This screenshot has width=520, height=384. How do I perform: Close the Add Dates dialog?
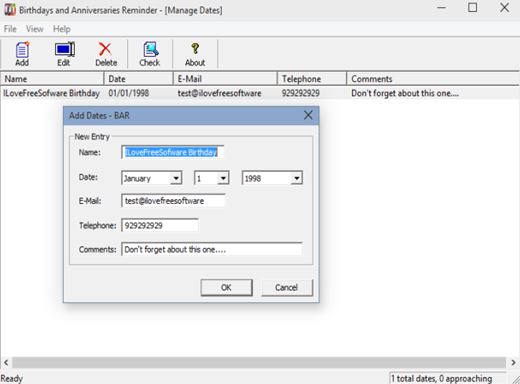308,115
